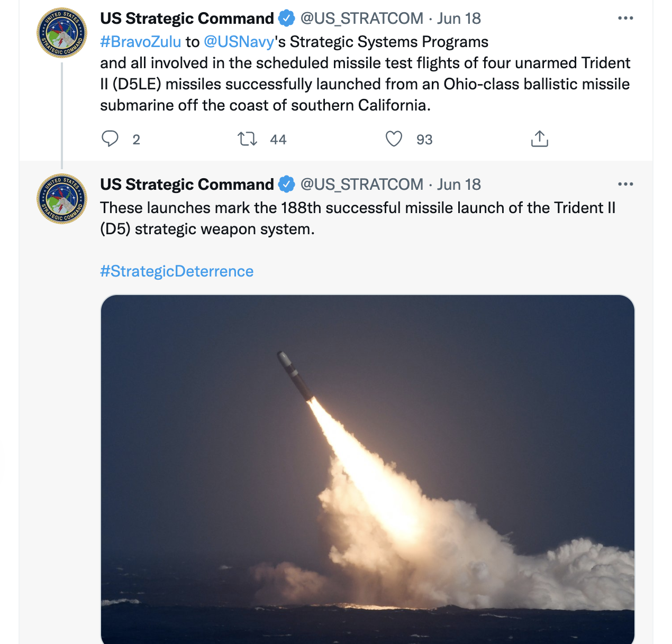Open US Strategic Command avatar on first tweet

(x=62, y=33)
